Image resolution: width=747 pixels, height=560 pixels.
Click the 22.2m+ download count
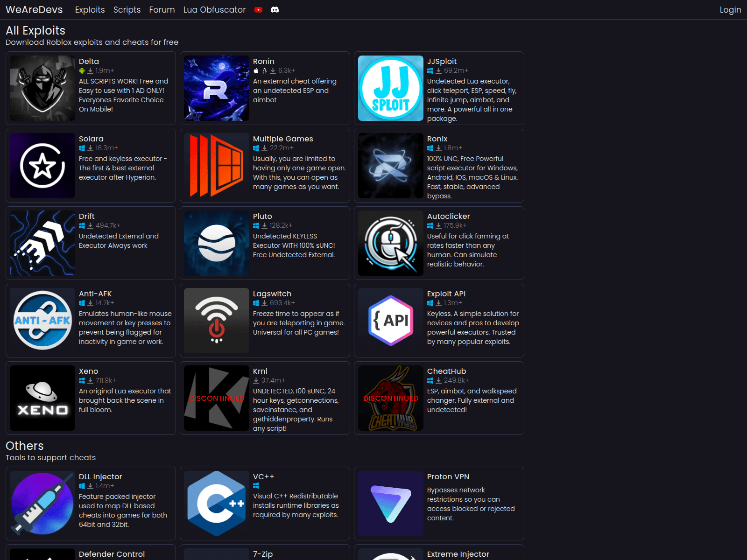pyautogui.click(x=282, y=148)
